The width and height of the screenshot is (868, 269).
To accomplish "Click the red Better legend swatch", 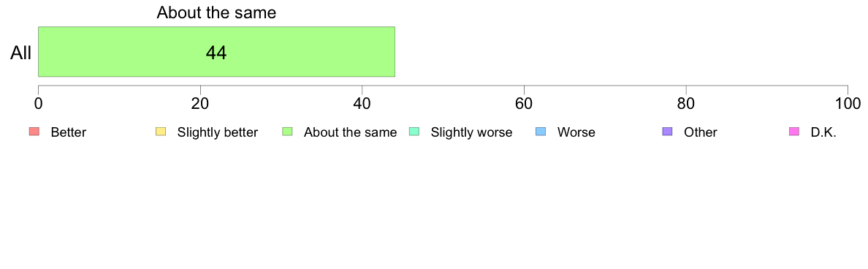I will coord(34,132).
